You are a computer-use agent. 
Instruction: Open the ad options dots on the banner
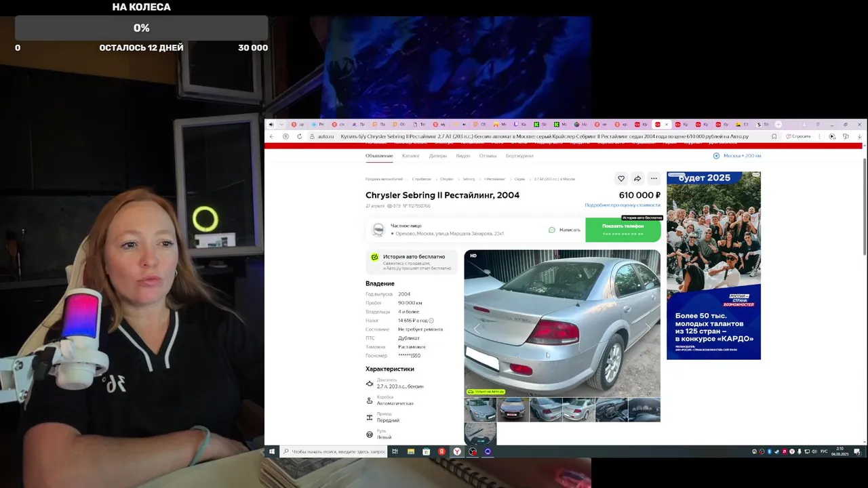point(755,175)
